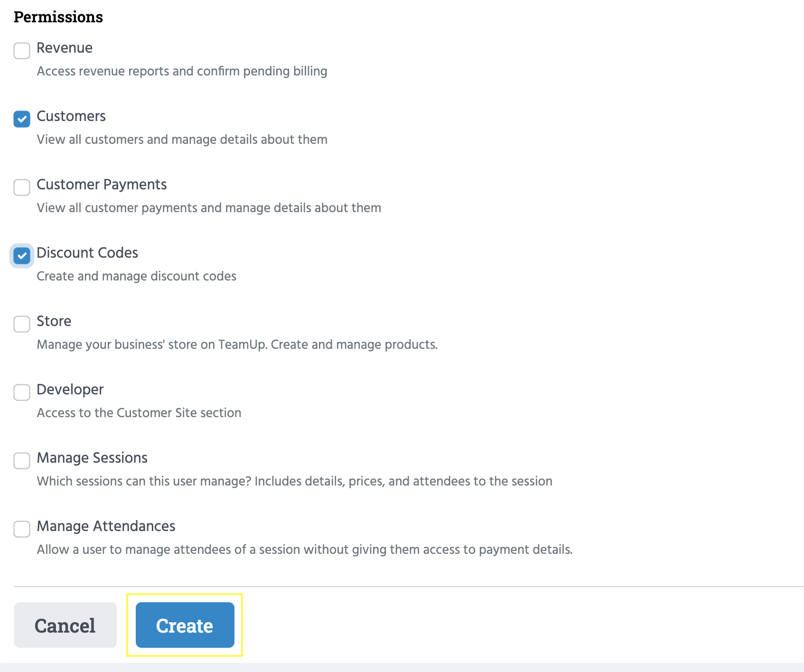Uncheck the Discount Codes checkbox
Viewport: 804px width, 672px height.
[x=22, y=256]
